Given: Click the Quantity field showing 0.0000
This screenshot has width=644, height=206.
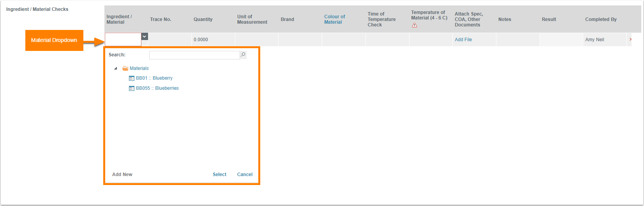Looking at the screenshot, I should tap(213, 40).
